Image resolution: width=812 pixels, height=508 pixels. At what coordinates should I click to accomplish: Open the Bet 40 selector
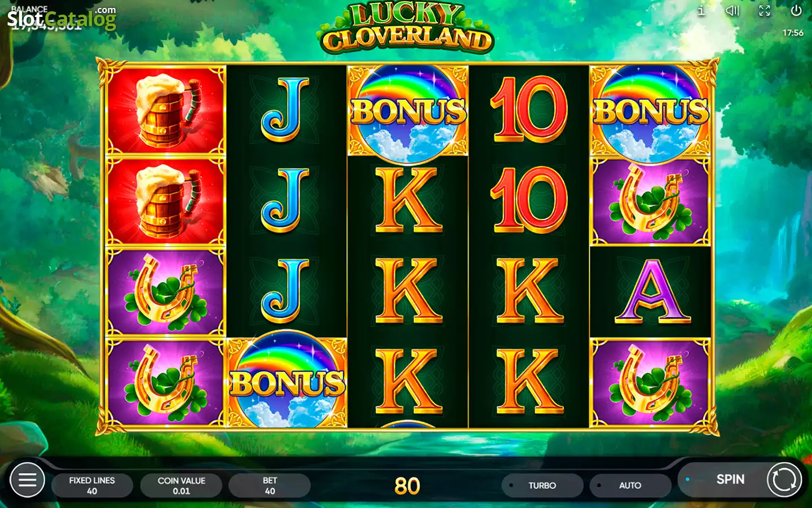270,485
